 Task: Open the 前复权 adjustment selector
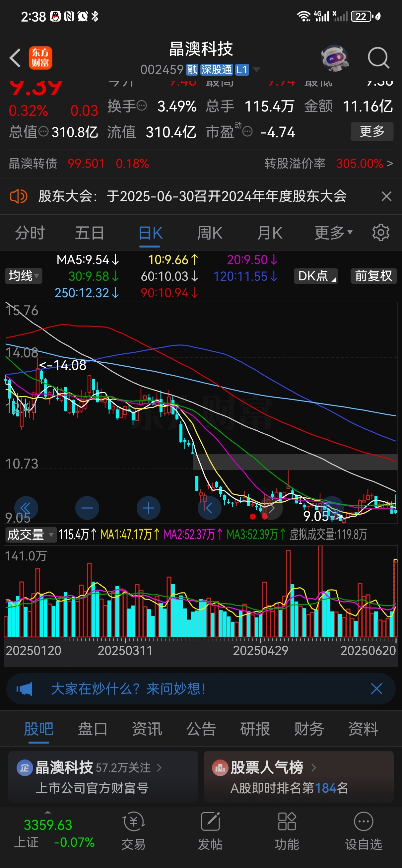pyautogui.click(x=374, y=276)
